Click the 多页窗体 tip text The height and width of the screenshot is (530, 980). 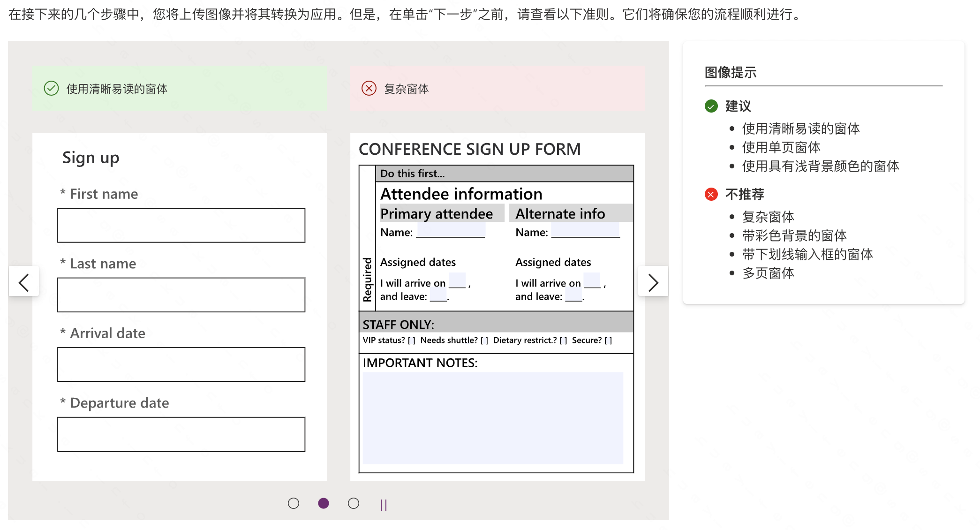point(768,273)
